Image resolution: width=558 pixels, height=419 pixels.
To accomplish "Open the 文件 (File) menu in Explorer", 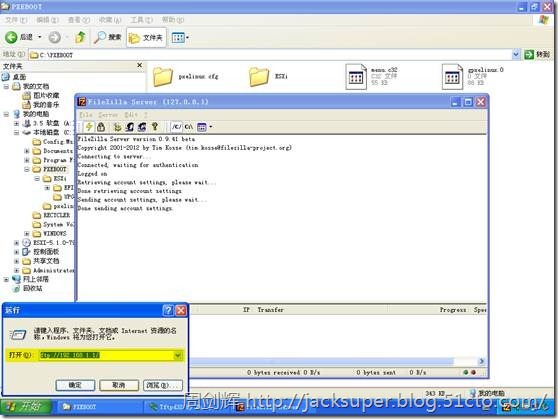I will click(x=16, y=20).
